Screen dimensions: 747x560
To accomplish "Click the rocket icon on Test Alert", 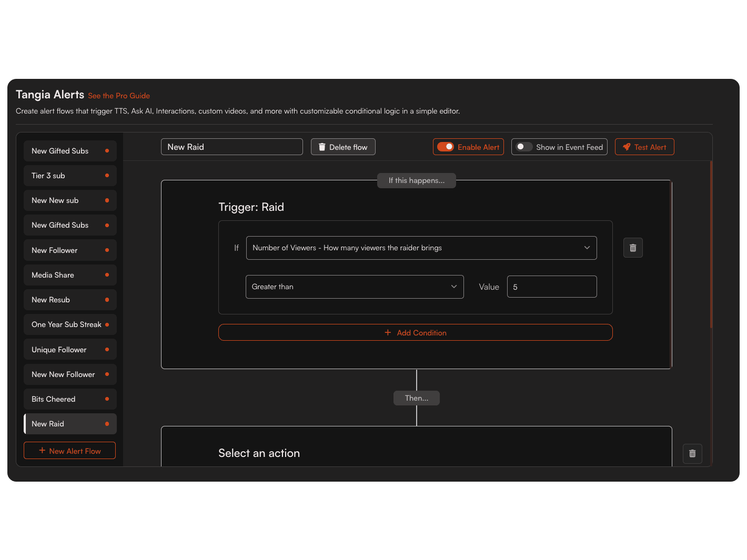I will pyautogui.click(x=626, y=147).
